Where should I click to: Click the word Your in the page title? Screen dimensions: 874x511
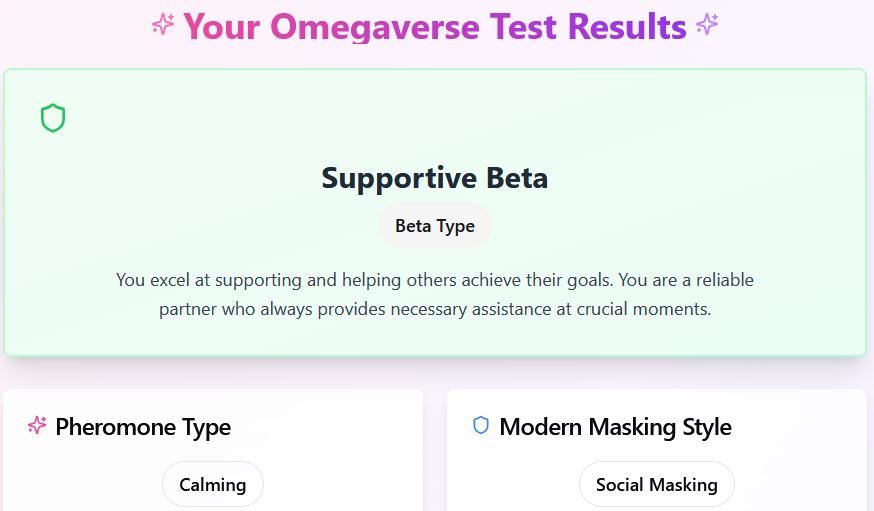(x=223, y=26)
